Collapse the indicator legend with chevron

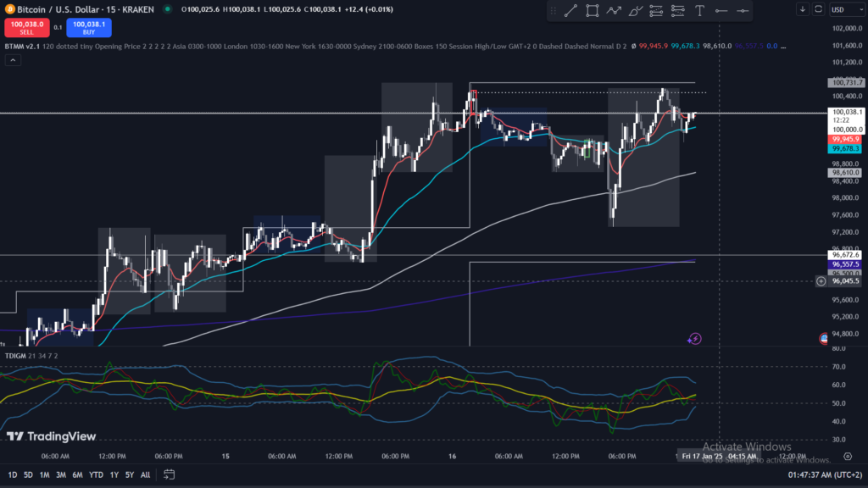[13, 59]
